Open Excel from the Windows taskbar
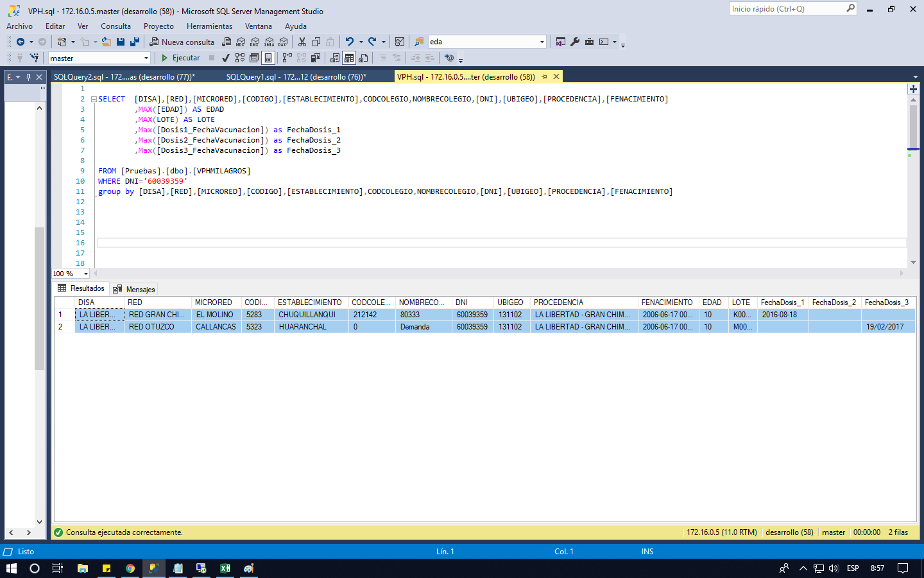The image size is (924, 578). pos(225,568)
